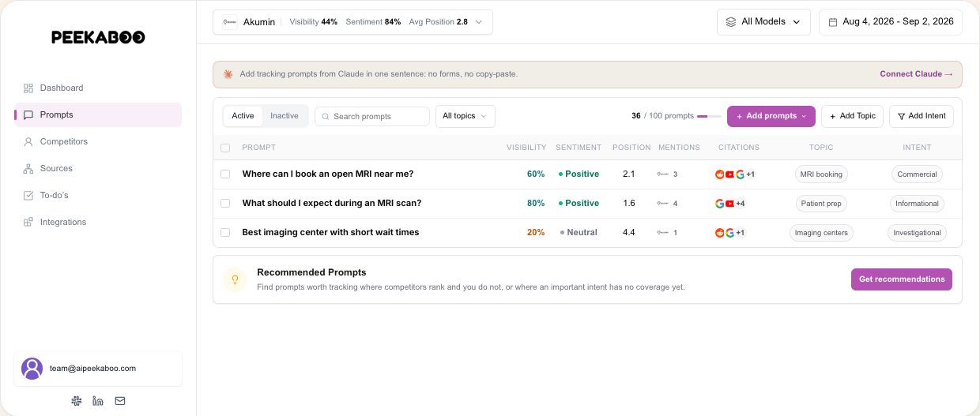Click the layers icon beside All Models
Image resolution: width=980 pixels, height=416 pixels.
731,22
